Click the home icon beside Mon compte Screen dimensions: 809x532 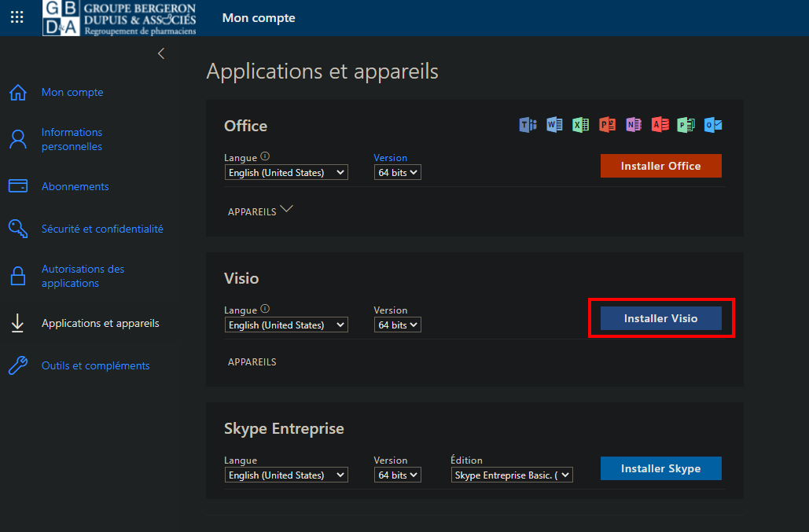[x=18, y=92]
